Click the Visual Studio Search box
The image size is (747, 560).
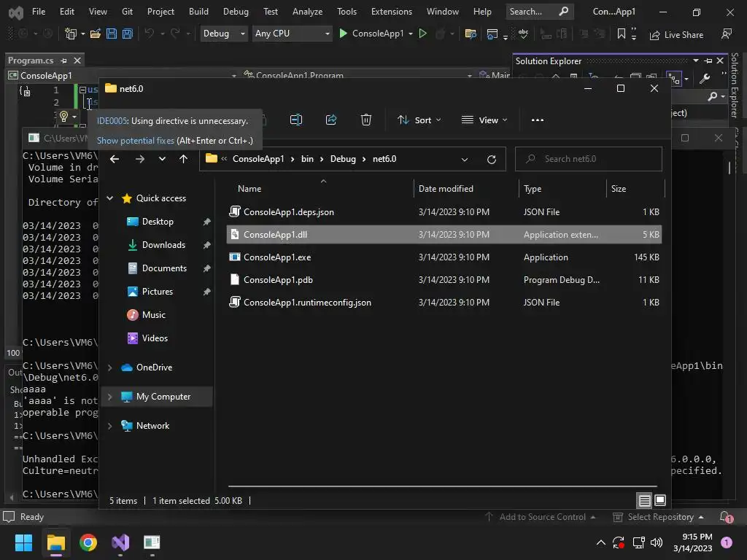539,12
